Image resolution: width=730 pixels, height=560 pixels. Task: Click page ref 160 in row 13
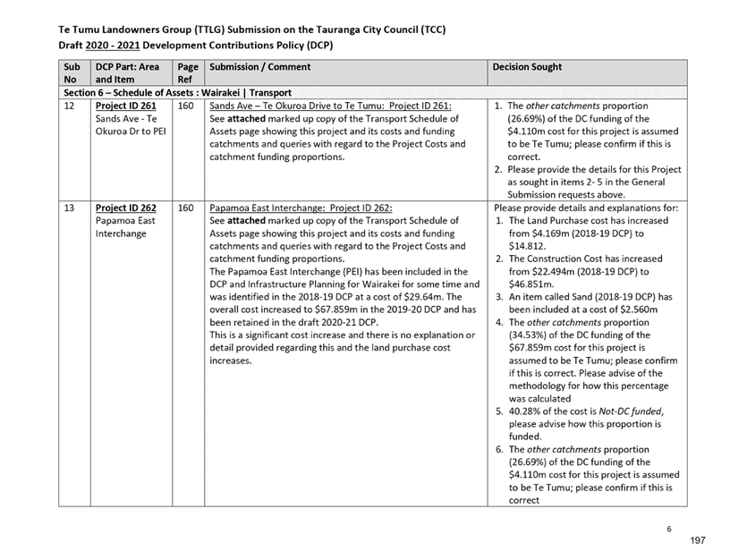click(185, 208)
